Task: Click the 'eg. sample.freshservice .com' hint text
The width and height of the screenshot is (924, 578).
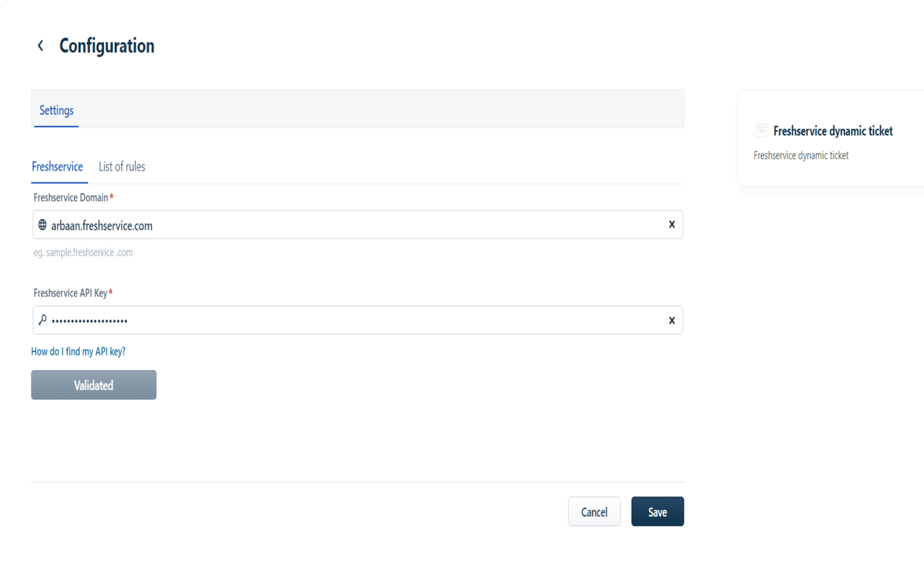Action: tap(84, 252)
